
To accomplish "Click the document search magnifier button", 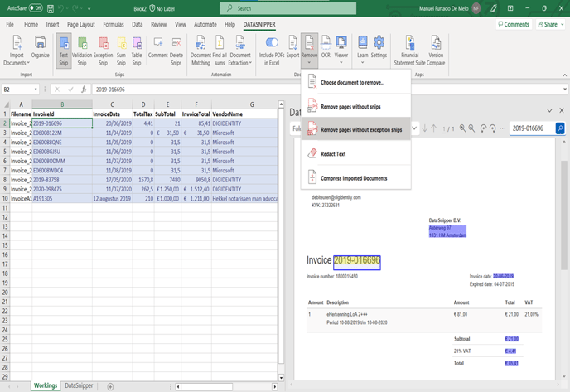I will pos(560,128).
